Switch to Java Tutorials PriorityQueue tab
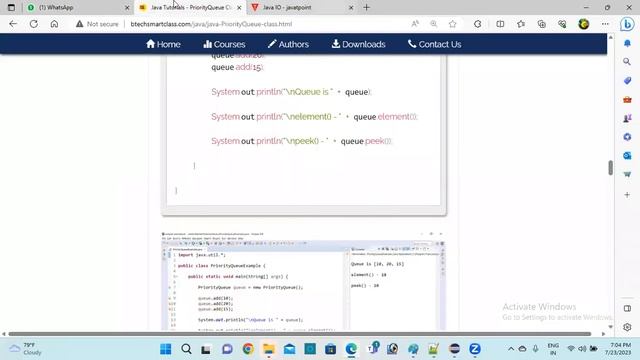Image resolution: width=640 pixels, height=360 pixels. click(190, 7)
